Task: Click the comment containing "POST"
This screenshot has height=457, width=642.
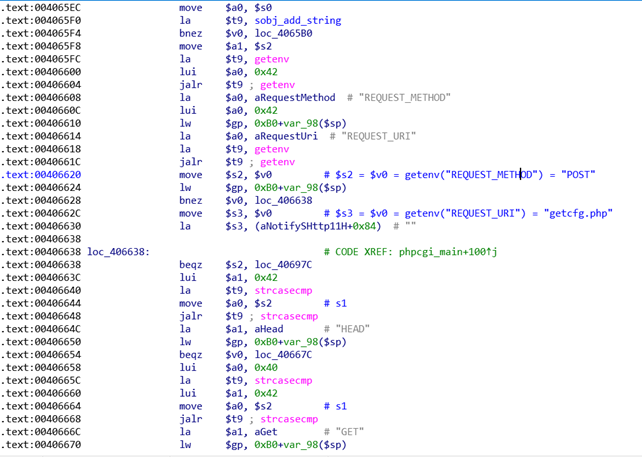Action: 459,175
